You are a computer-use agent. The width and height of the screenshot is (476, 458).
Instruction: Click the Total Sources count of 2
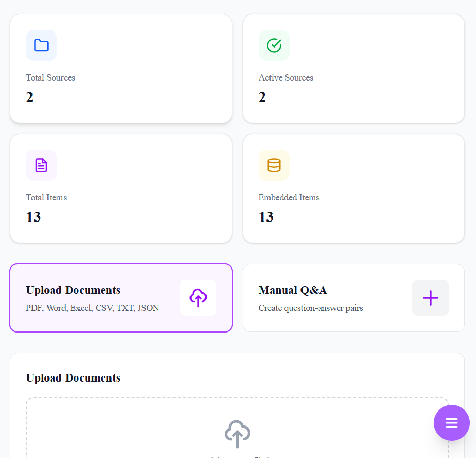(x=29, y=97)
